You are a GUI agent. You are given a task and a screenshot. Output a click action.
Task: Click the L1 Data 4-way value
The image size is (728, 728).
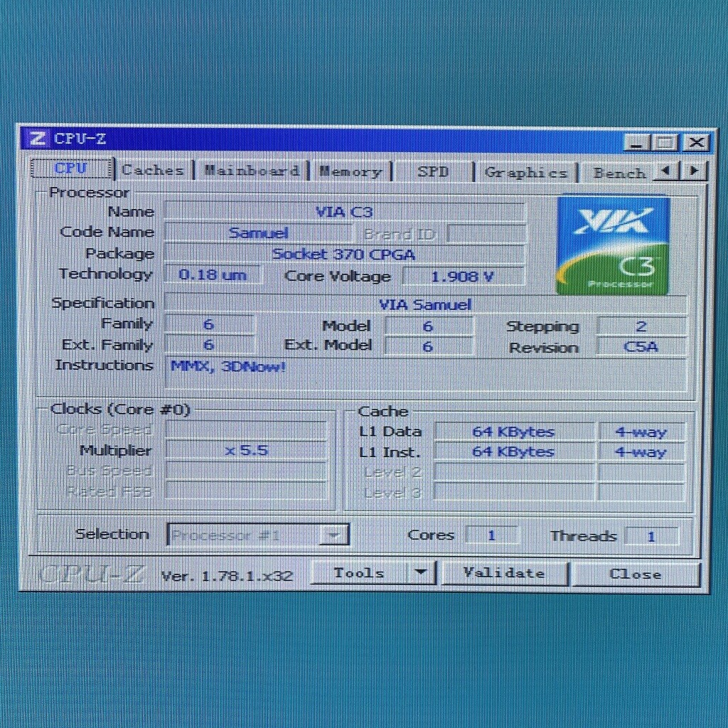[x=642, y=432]
